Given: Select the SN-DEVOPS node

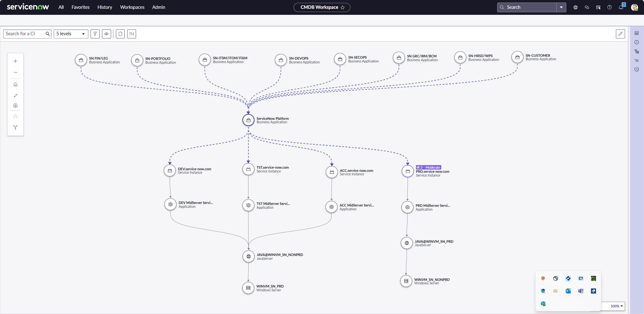Looking at the screenshot, I should click(281, 60).
